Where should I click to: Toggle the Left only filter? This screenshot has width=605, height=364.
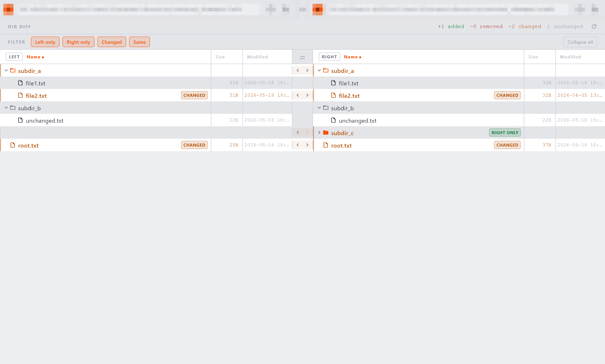click(45, 42)
